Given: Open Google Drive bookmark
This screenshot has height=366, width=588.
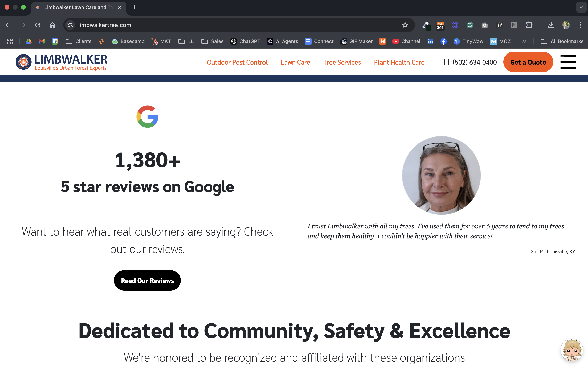Looking at the screenshot, I should pyautogui.click(x=29, y=41).
